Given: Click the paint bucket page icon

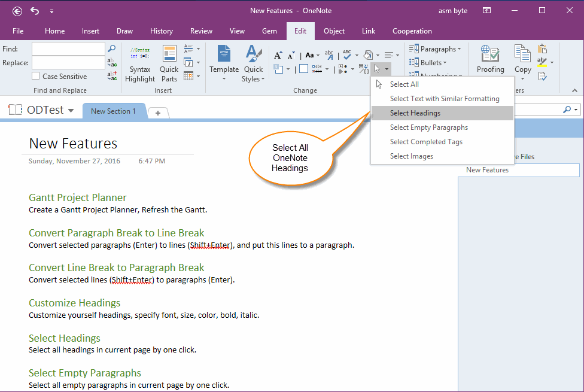Looking at the screenshot, I should 368,55.
